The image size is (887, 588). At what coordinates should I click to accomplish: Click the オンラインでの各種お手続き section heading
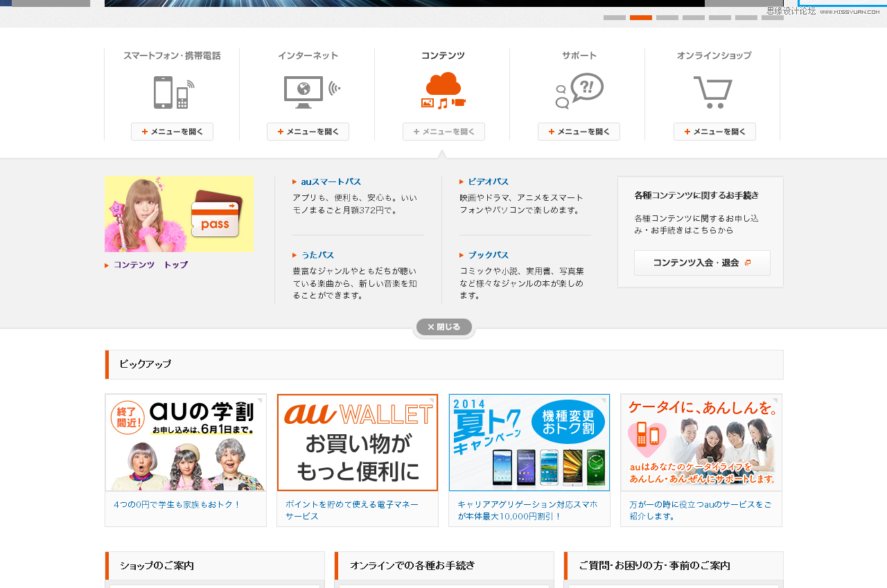[x=412, y=566]
